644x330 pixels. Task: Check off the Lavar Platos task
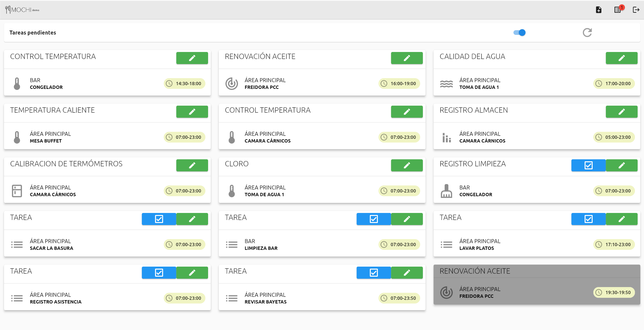coord(588,219)
